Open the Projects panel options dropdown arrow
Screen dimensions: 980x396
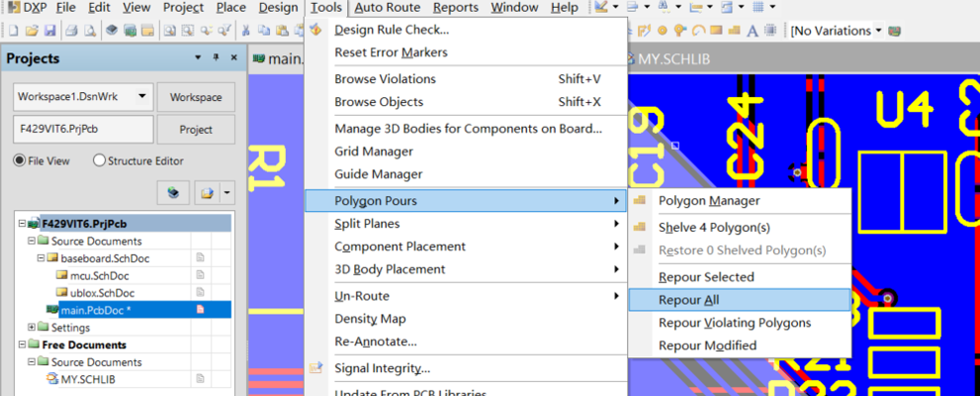coord(198,57)
